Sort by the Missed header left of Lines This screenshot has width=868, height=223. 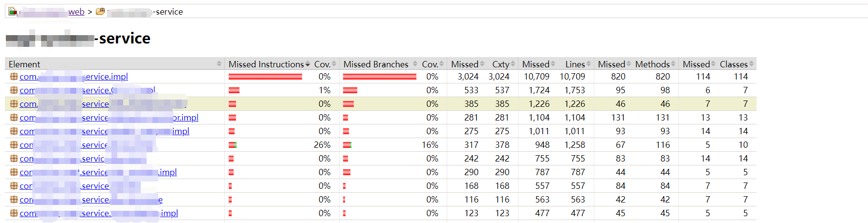pos(539,64)
